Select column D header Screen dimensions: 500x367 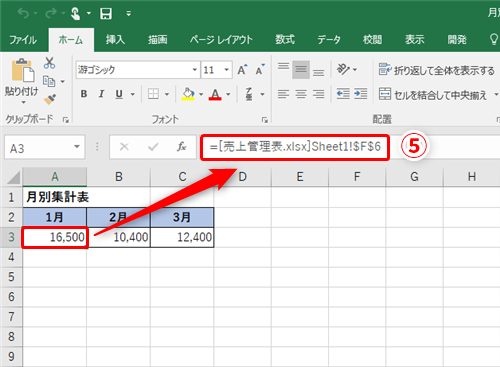click(x=243, y=177)
